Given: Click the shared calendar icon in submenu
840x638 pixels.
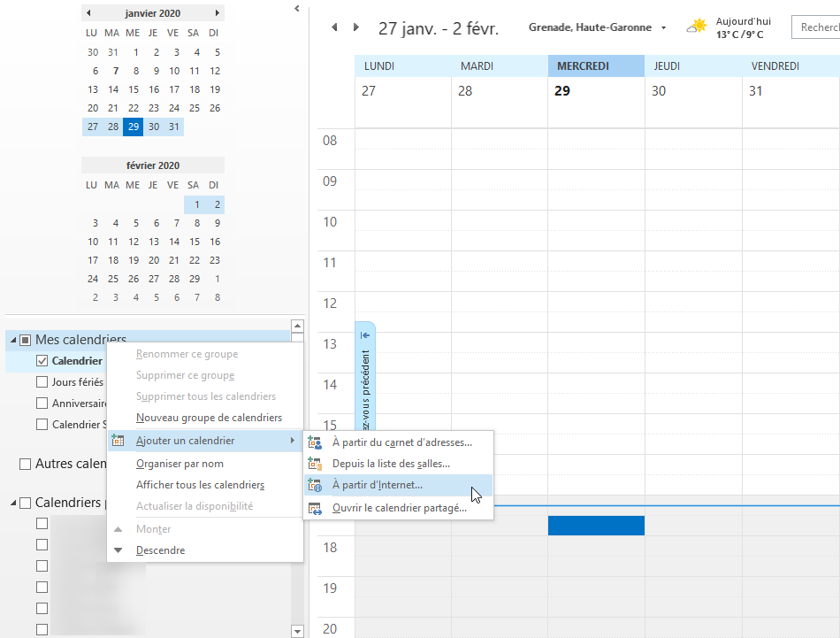Looking at the screenshot, I should 315,508.
